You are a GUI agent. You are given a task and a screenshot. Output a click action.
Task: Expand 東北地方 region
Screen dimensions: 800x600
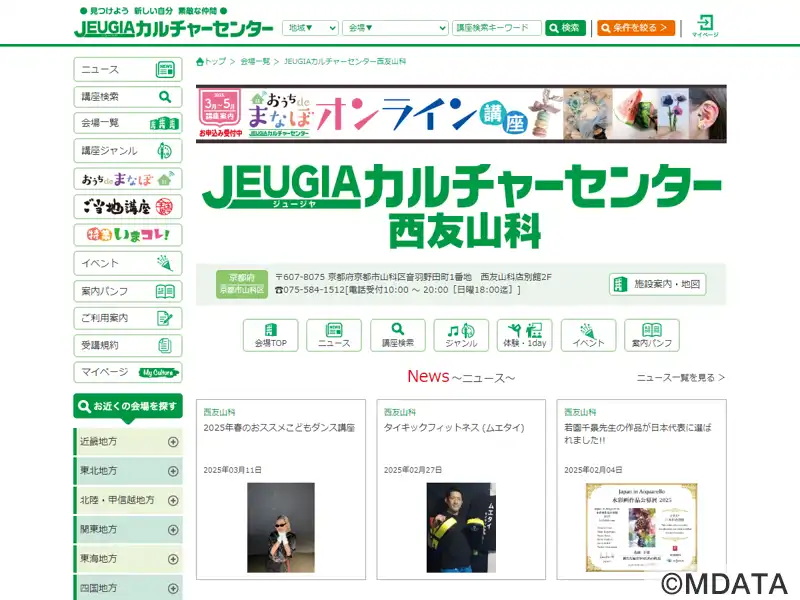pyautogui.click(x=128, y=471)
